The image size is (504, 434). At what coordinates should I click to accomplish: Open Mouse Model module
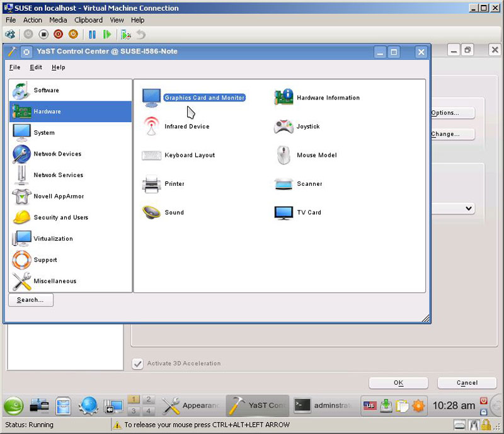point(306,155)
